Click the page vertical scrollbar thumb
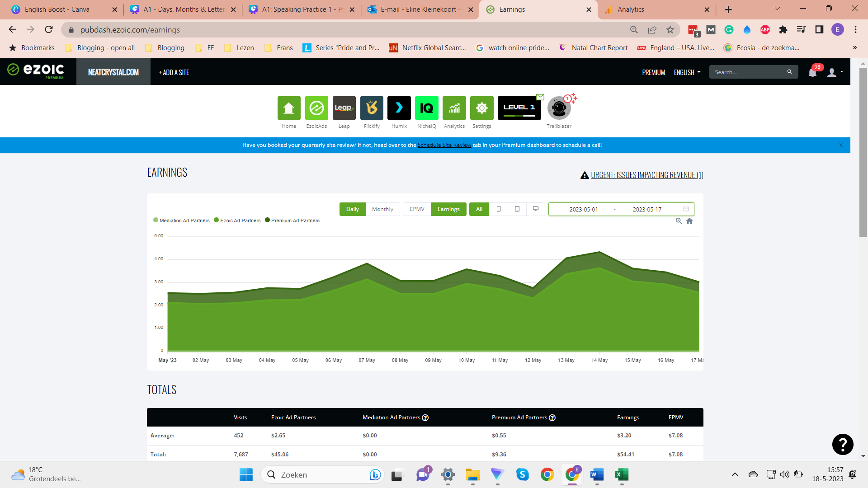The image size is (868, 488). (x=863, y=152)
